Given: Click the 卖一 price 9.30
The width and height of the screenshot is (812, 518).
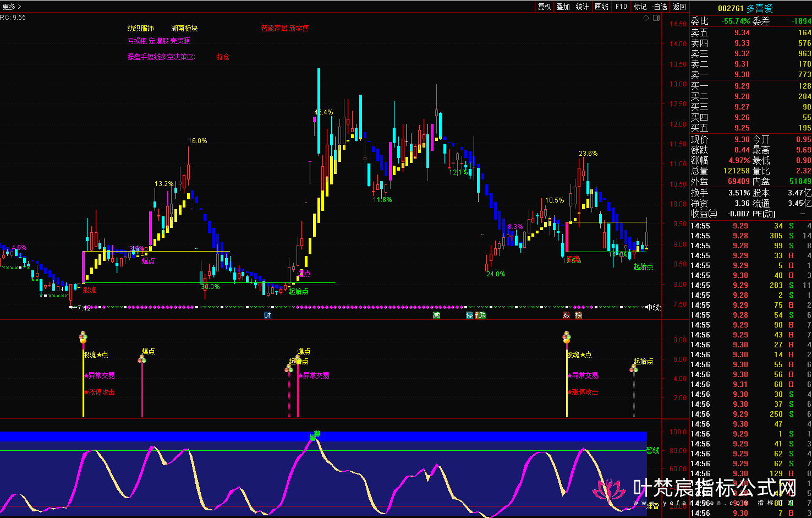Looking at the screenshot, I should click(x=742, y=74).
